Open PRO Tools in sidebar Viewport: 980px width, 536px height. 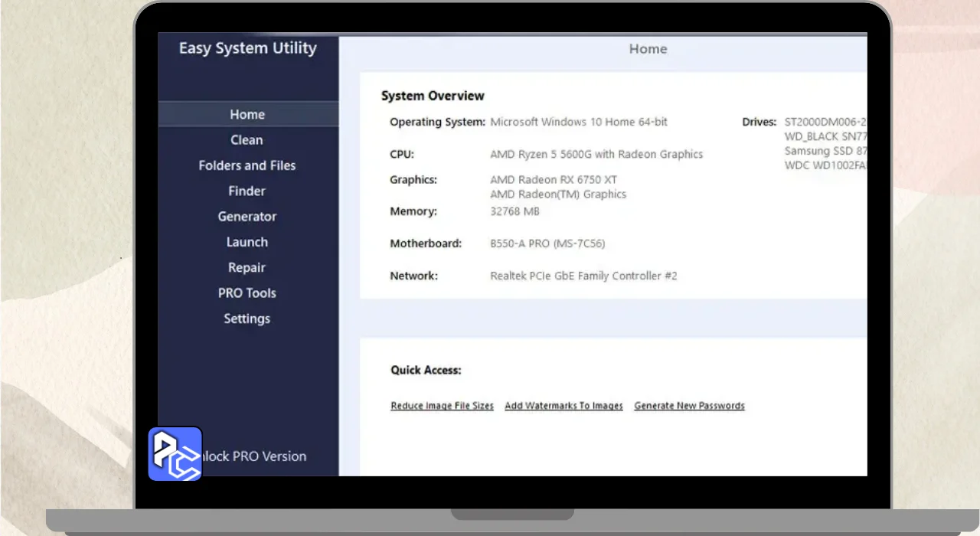point(247,293)
